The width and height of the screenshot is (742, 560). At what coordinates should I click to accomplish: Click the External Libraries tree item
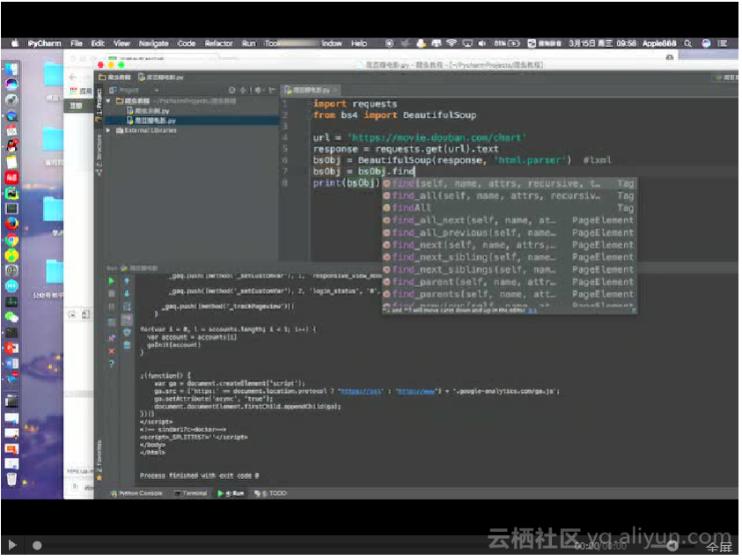[146, 130]
